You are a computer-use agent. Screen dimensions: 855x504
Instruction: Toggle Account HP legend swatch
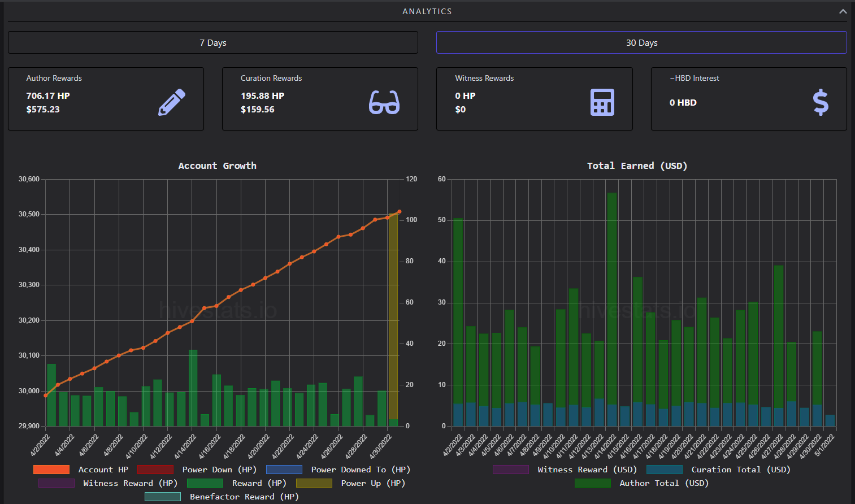[51, 470]
